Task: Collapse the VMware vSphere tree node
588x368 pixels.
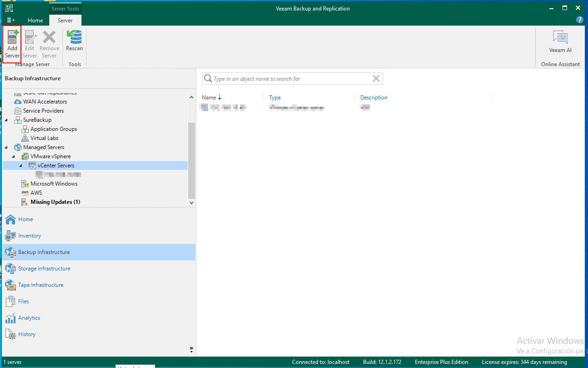Action: click(x=14, y=156)
